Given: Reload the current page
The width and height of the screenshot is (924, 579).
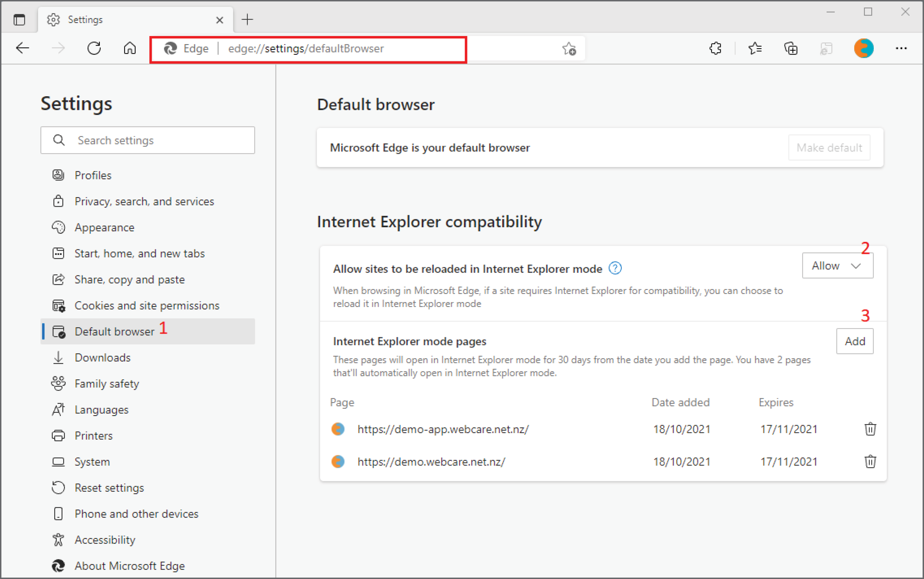Looking at the screenshot, I should tap(94, 48).
